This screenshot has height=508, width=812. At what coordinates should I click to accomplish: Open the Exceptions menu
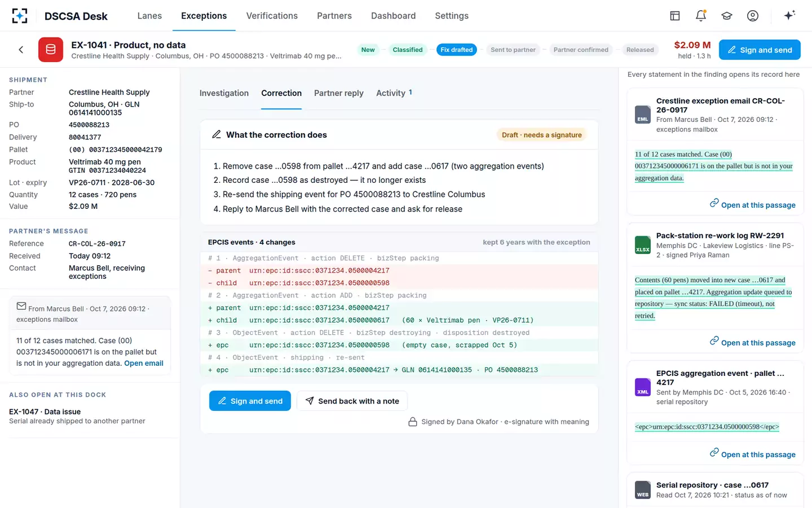(204, 16)
